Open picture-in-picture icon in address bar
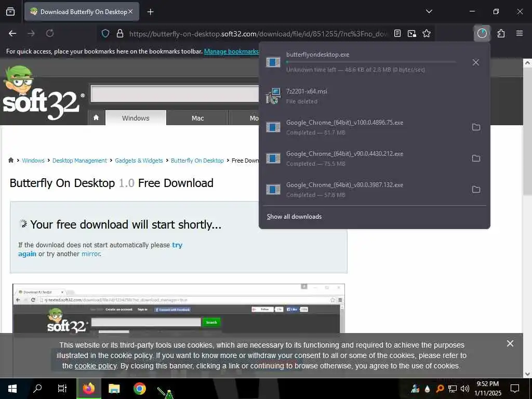This screenshot has height=399, width=532. pyautogui.click(x=412, y=33)
